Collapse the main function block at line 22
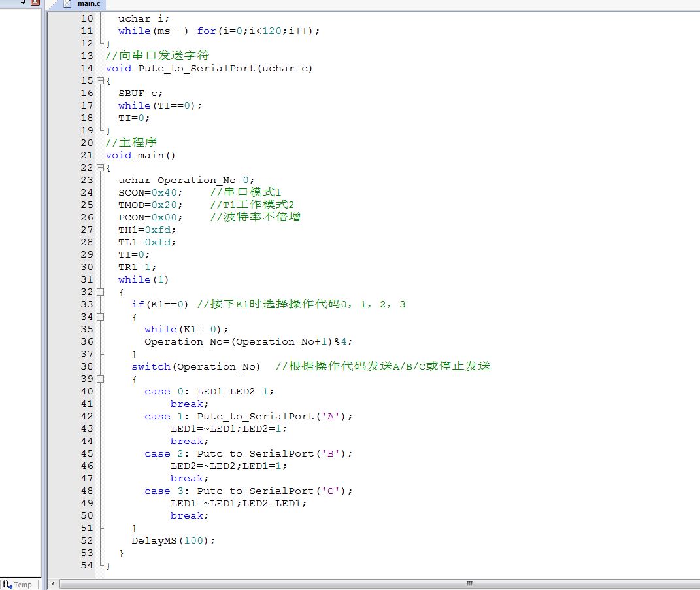Image resolution: width=700 pixels, height=590 pixels. (x=100, y=168)
